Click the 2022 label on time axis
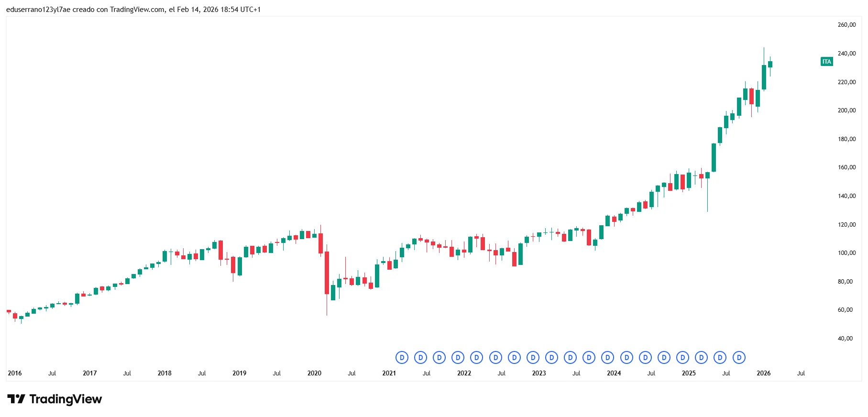The height and width of the screenshot is (417, 868). (464, 373)
